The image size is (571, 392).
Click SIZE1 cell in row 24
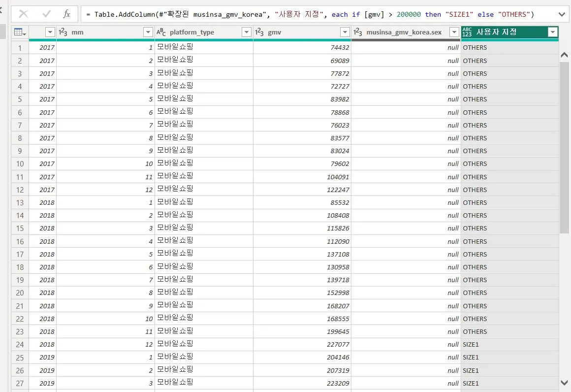(x=510, y=345)
